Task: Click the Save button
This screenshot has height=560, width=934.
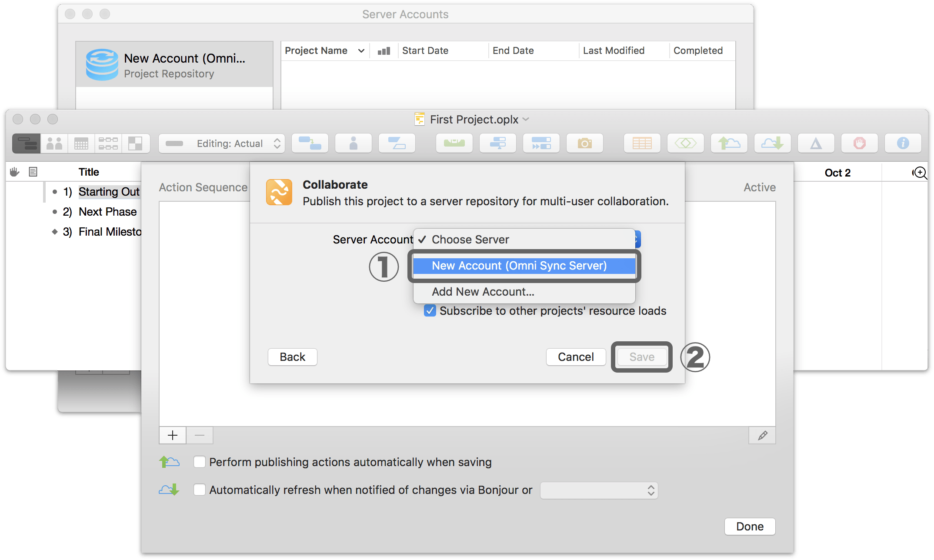Action: coord(642,357)
